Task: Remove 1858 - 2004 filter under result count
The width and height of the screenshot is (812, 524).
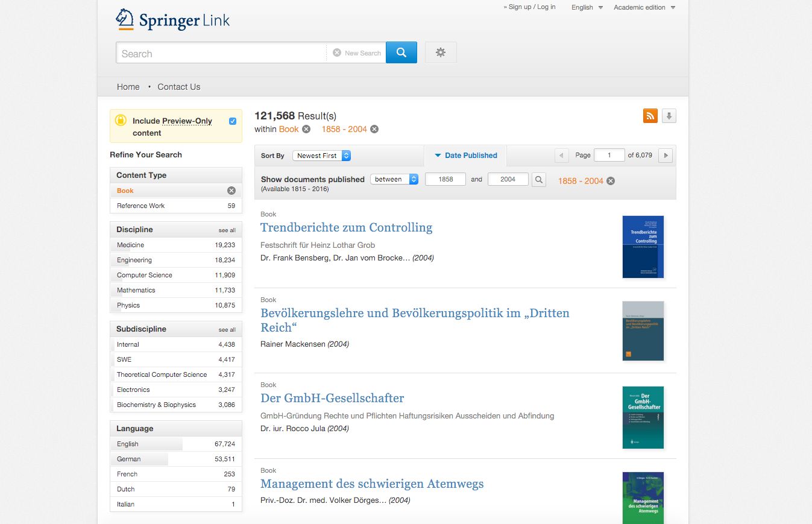Action: pos(374,129)
